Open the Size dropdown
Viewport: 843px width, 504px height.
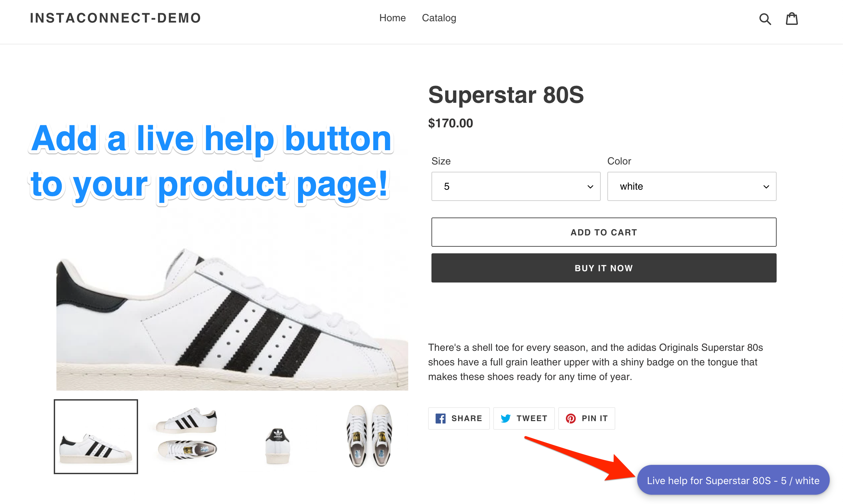pyautogui.click(x=515, y=186)
